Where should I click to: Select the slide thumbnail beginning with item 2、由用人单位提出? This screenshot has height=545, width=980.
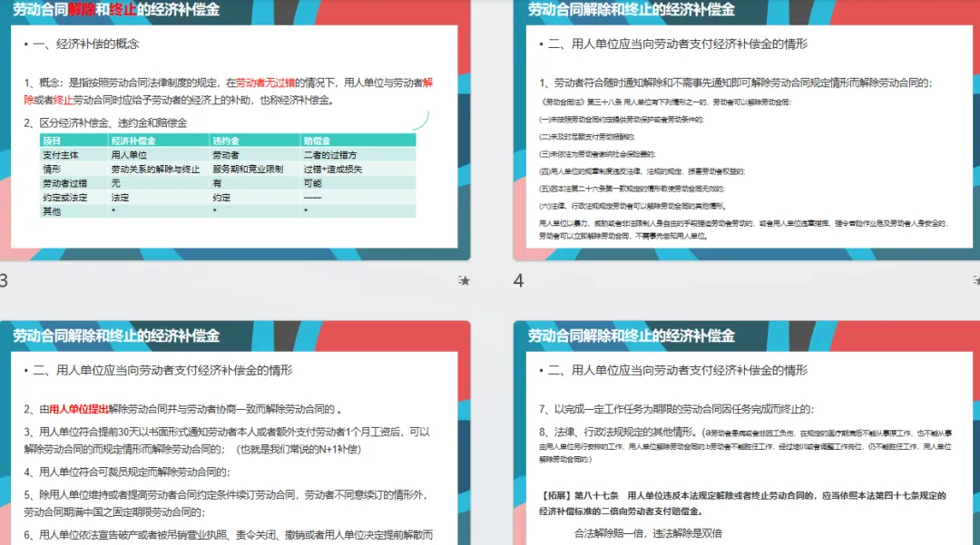(x=235, y=433)
